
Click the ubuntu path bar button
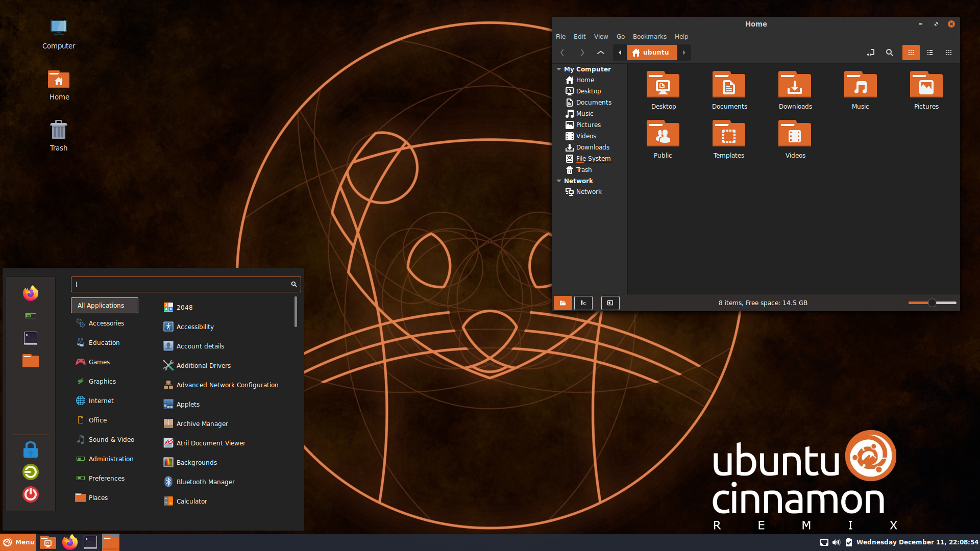[x=652, y=53]
